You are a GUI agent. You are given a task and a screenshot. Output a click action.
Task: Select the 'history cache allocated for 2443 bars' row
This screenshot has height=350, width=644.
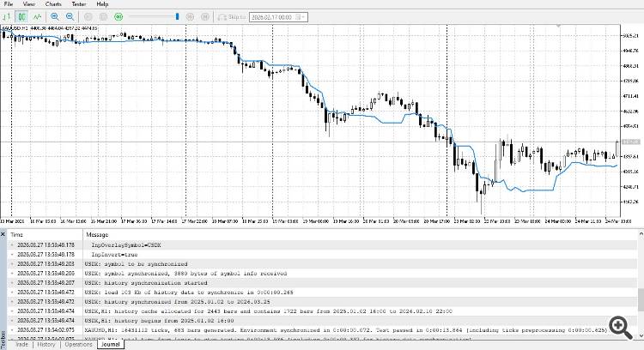[322, 311]
